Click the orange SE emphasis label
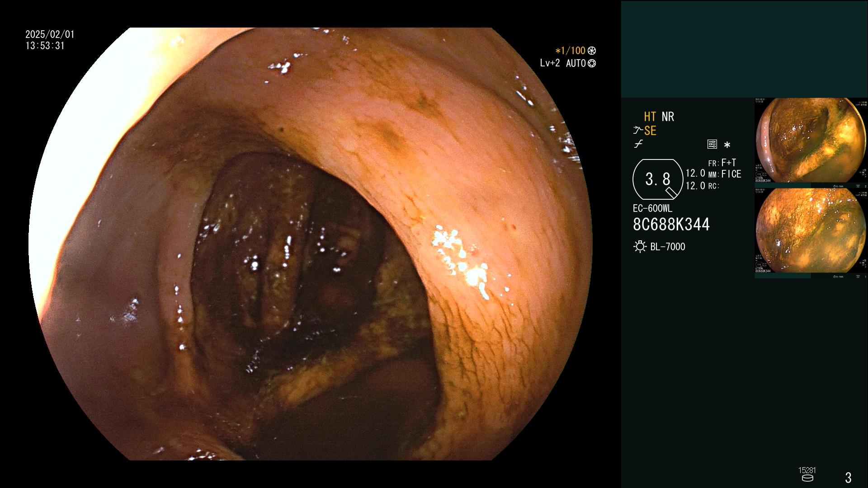The width and height of the screenshot is (868, 488). pos(650,131)
